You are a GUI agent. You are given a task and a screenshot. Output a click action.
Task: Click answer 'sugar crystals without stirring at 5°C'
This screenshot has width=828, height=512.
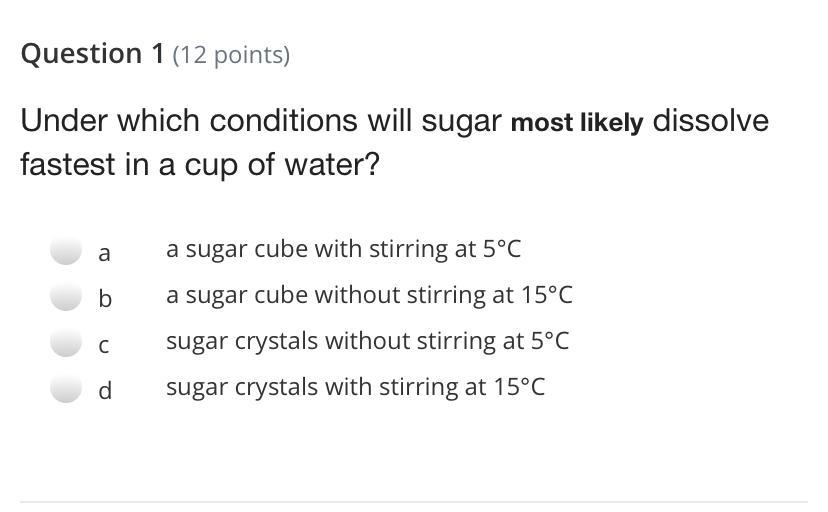367,341
